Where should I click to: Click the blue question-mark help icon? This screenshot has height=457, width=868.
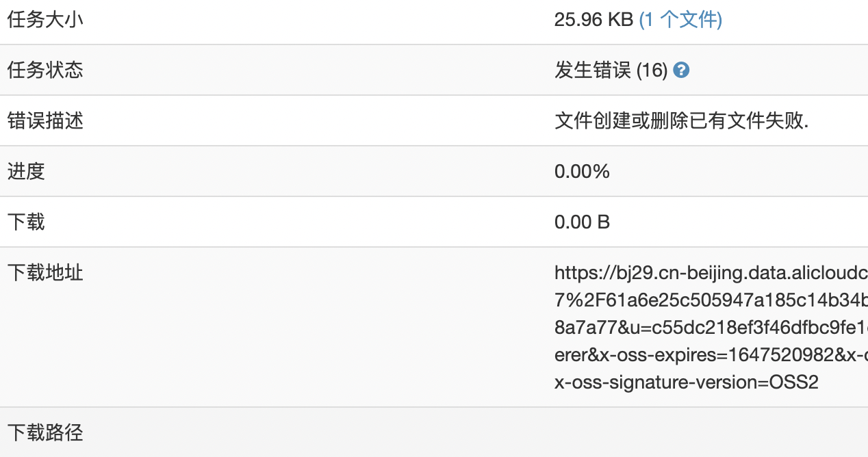682,70
